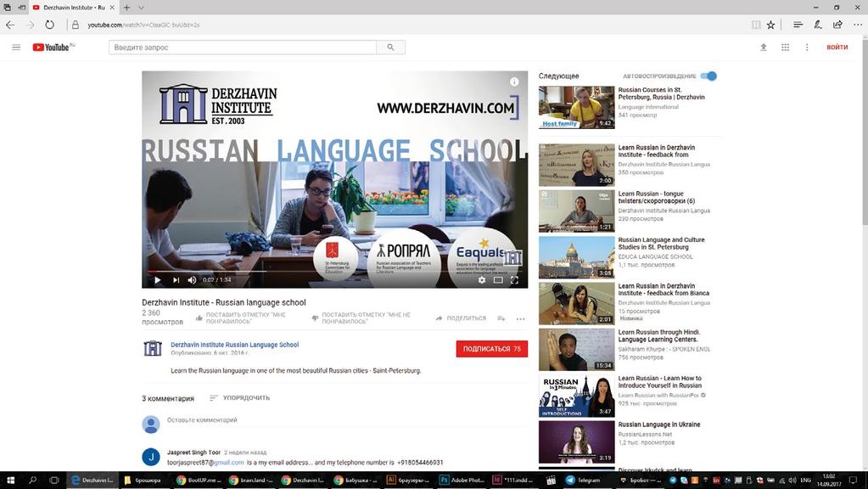Seek on the video progress bar
The image size is (868, 489).
[x=334, y=272]
